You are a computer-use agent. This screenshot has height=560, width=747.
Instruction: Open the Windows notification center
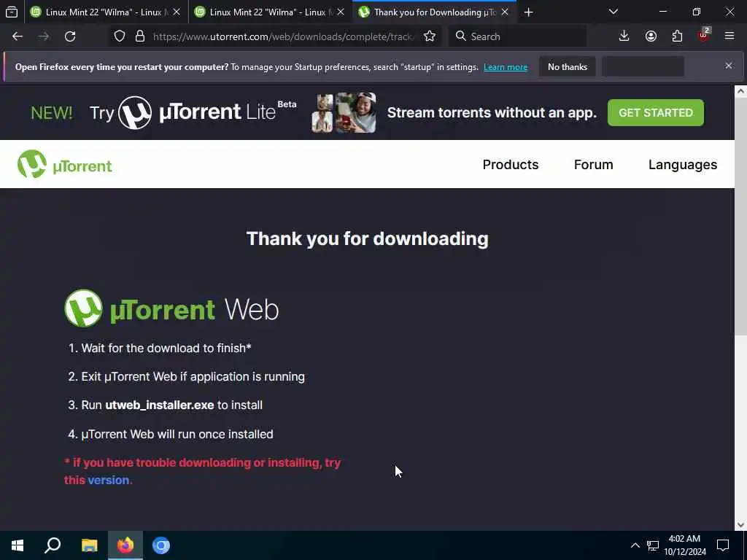click(723, 545)
